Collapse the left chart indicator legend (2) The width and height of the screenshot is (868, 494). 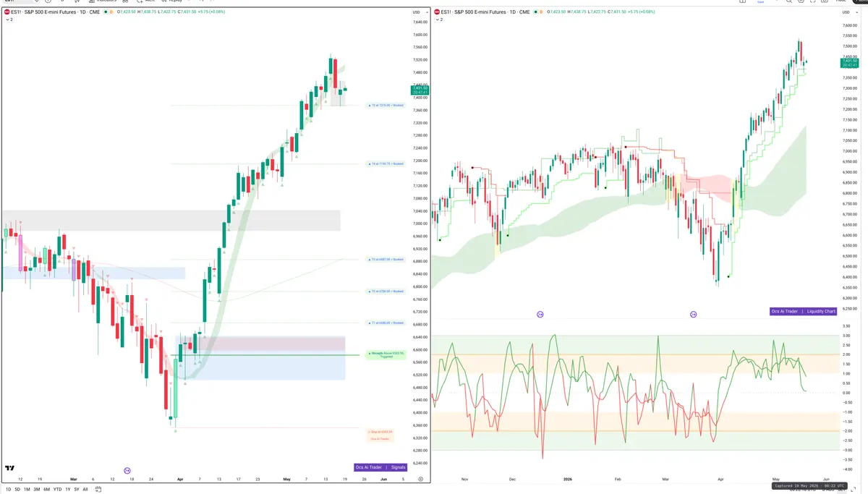point(9,20)
